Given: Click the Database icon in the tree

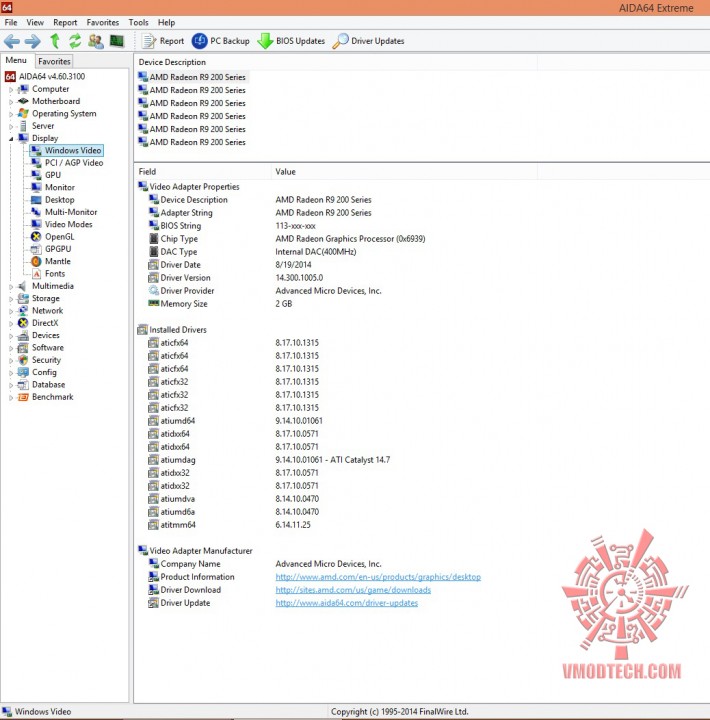Looking at the screenshot, I should click(23, 385).
